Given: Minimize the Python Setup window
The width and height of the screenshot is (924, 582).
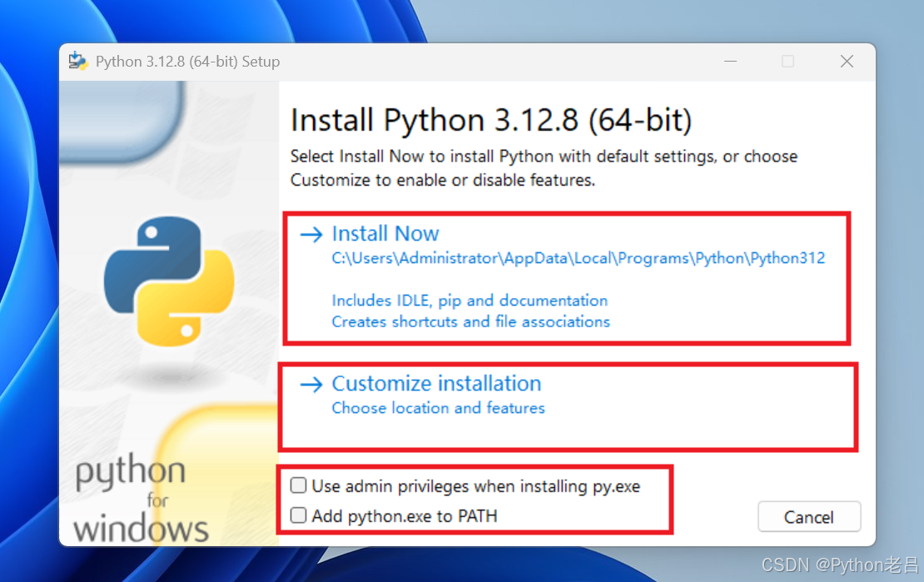Looking at the screenshot, I should click(731, 62).
